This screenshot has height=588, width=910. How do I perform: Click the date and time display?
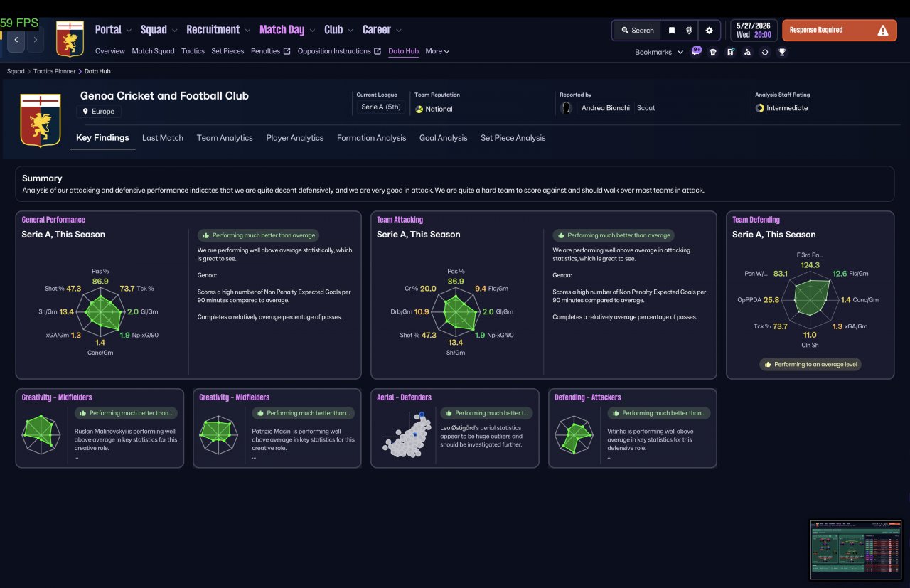pos(754,30)
